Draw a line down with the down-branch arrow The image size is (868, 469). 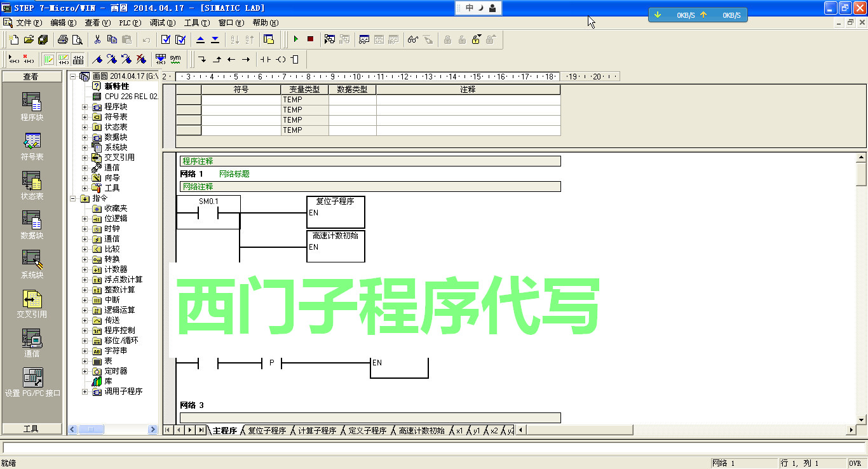[202, 60]
